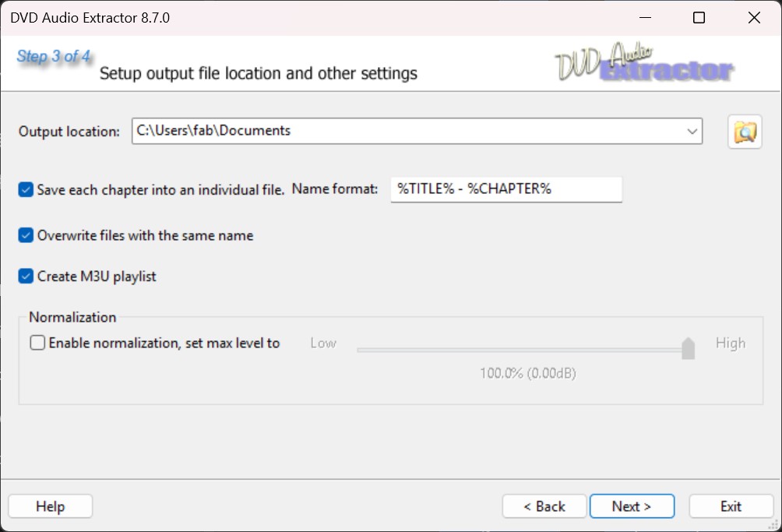This screenshot has width=782, height=532.
Task: Go back to the previous step
Action: [x=544, y=506]
